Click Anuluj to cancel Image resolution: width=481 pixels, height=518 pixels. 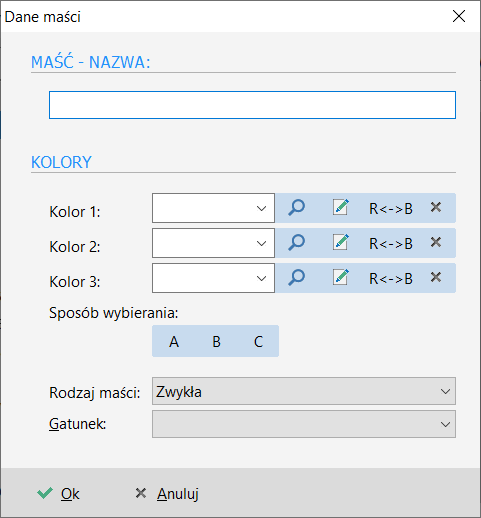click(x=167, y=494)
